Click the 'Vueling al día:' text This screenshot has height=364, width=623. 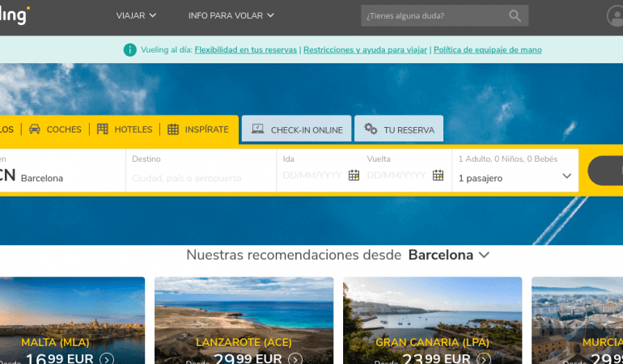click(x=167, y=50)
